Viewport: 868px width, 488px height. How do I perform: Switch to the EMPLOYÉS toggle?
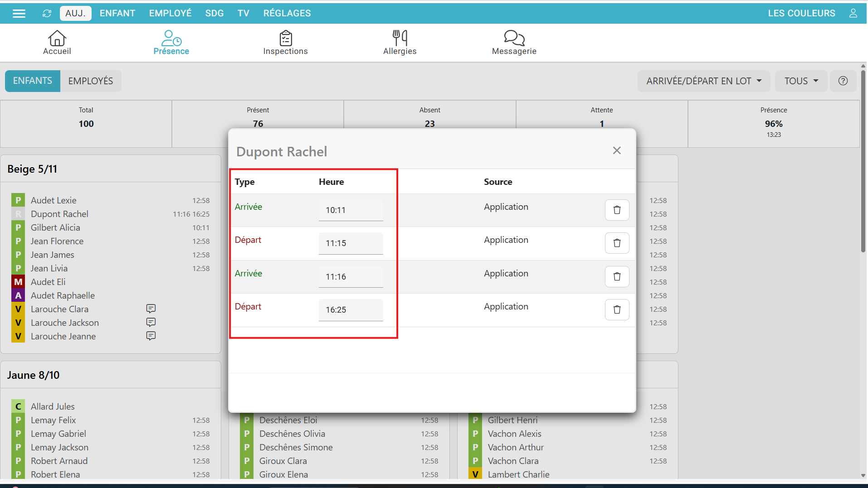point(91,81)
